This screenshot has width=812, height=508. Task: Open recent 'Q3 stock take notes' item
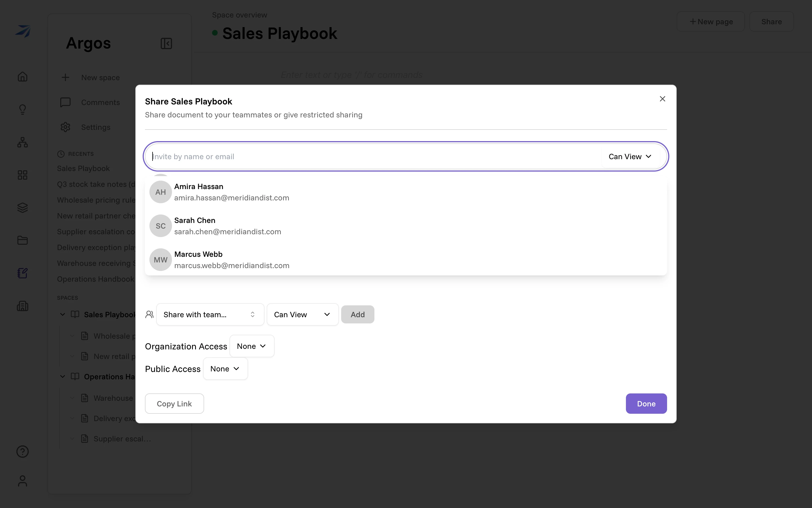pyautogui.click(x=96, y=184)
